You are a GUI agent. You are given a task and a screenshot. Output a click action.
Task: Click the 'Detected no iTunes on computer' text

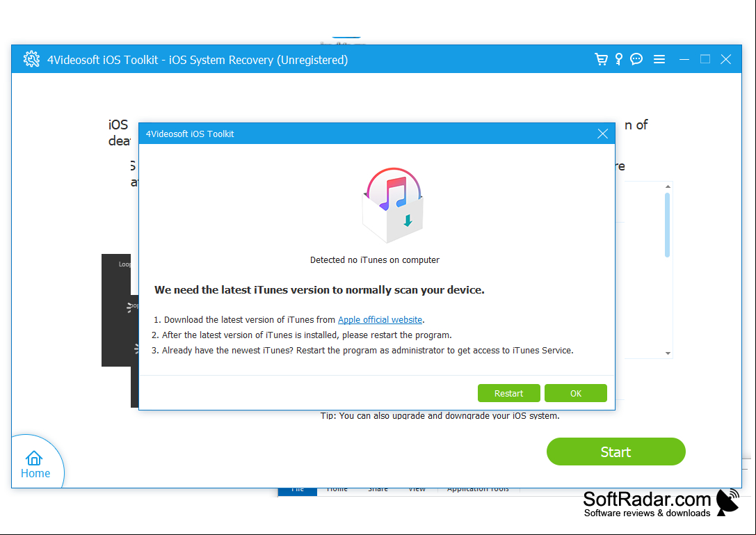[375, 260]
